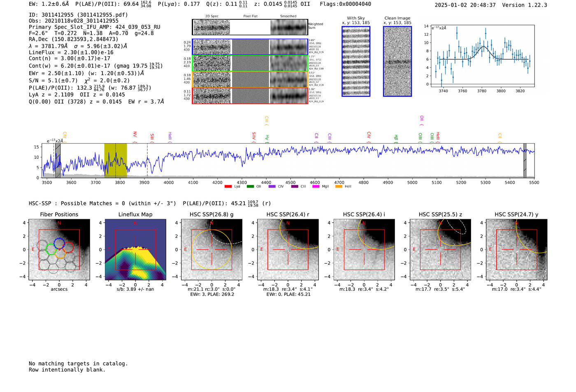Open the Fiber Positions cutout image
Image resolution: width=576 pixels, height=392 pixels.
click(x=59, y=250)
